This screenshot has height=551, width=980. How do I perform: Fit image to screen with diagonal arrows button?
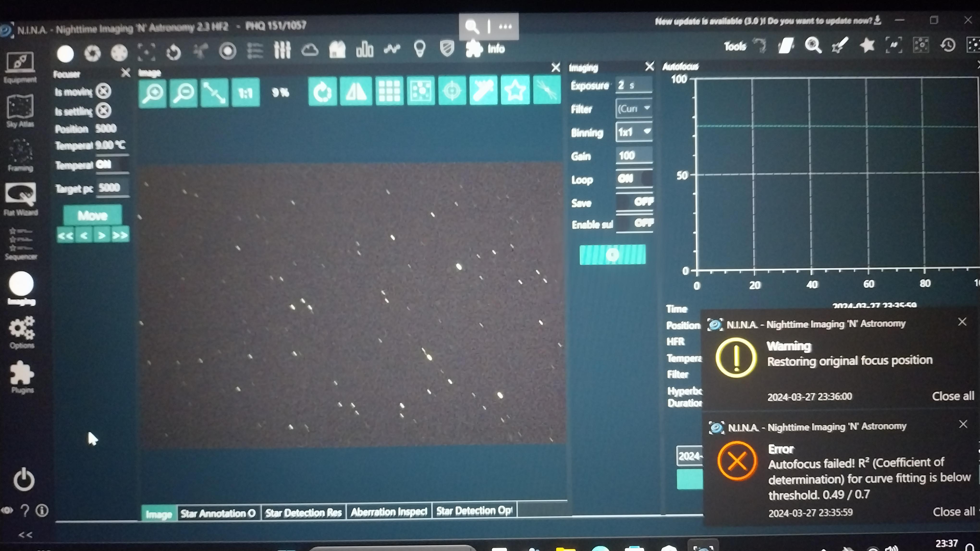(214, 93)
